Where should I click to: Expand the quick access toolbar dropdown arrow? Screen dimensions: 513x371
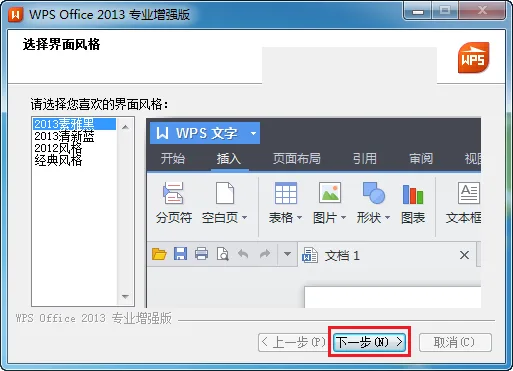(x=287, y=254)
